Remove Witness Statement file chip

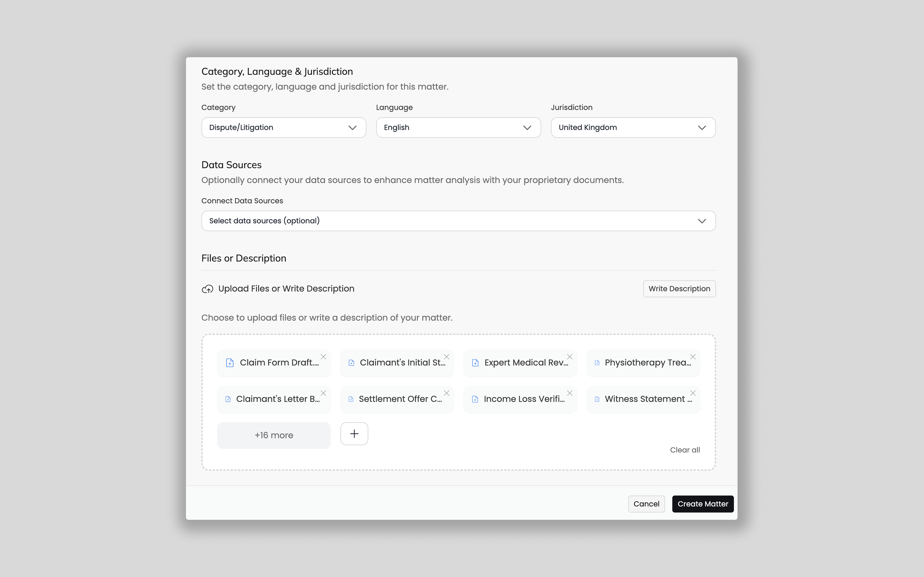coord(693,393)
